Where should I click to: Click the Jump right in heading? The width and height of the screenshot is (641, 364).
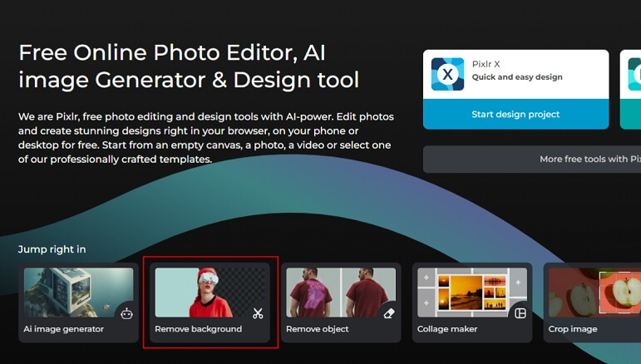[x=52, y=249]
